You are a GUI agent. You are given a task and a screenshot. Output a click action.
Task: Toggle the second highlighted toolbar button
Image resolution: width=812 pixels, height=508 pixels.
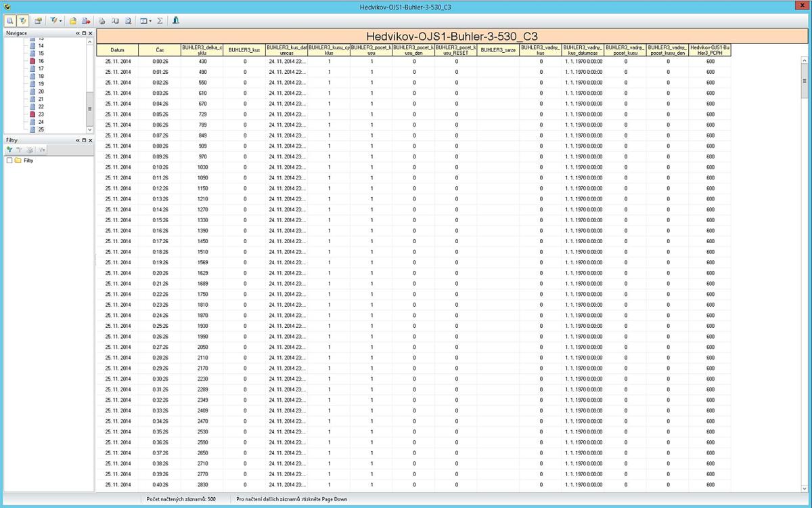click(23, 21)
